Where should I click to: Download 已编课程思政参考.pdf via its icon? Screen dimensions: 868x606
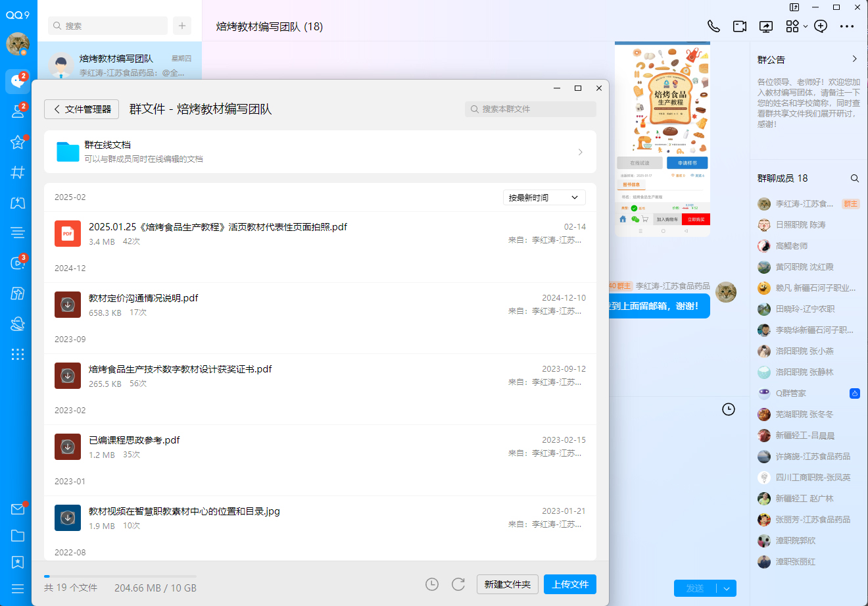point(68,447)
